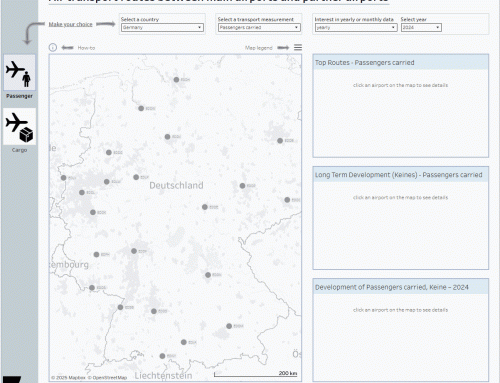The image size is (500, 383).
Task: Select the Düsseldorf airport dot EDDL
Action: (x=82, y=192)
